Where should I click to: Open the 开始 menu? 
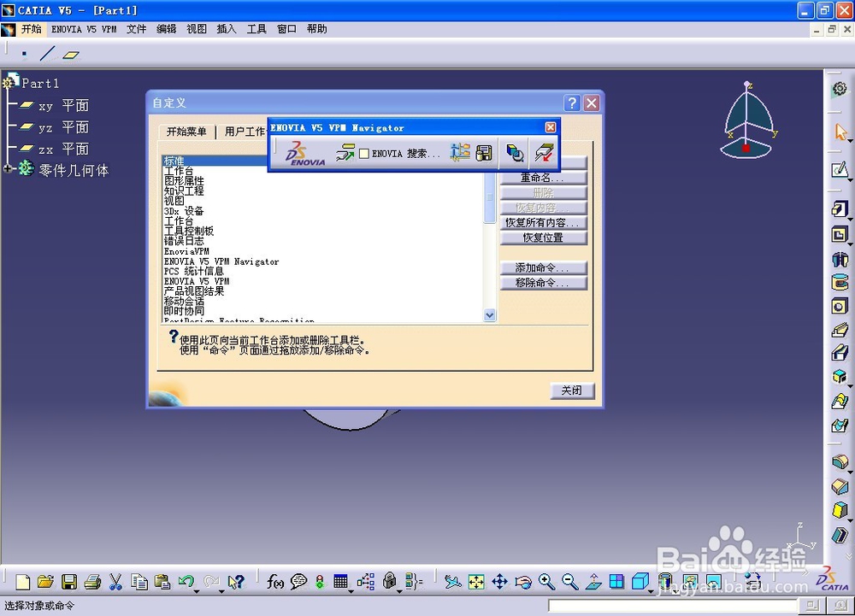pos(31,29)
